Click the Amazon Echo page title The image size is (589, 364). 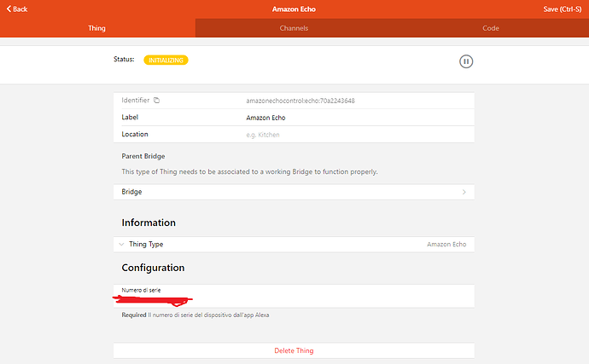(x=294, y=9)
